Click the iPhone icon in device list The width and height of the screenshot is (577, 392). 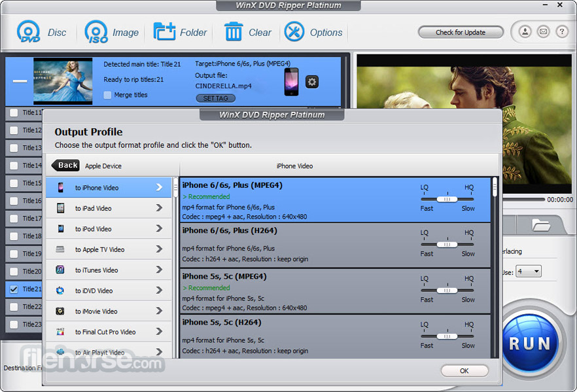pos(61,187)
